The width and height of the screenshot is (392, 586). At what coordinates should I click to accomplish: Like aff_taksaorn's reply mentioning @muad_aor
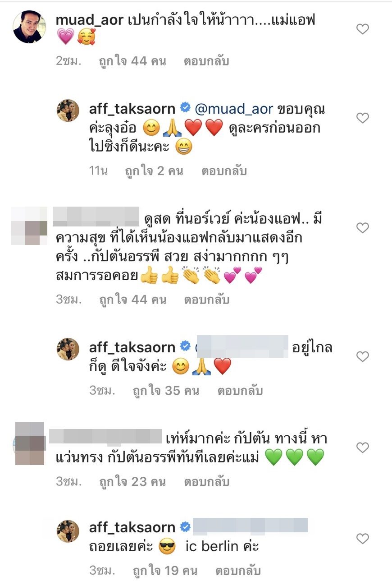pyautogui.click(x=362, y=118)
